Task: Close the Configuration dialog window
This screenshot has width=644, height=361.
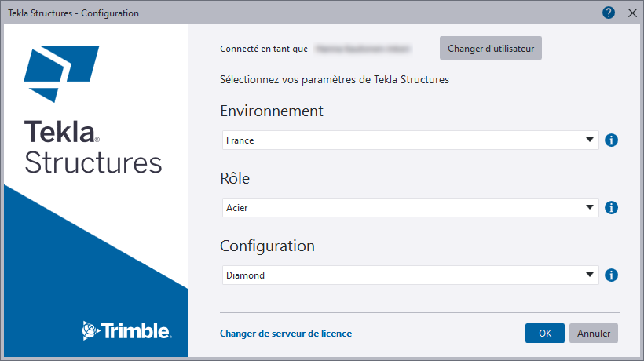Action: [x=632, y=13]
